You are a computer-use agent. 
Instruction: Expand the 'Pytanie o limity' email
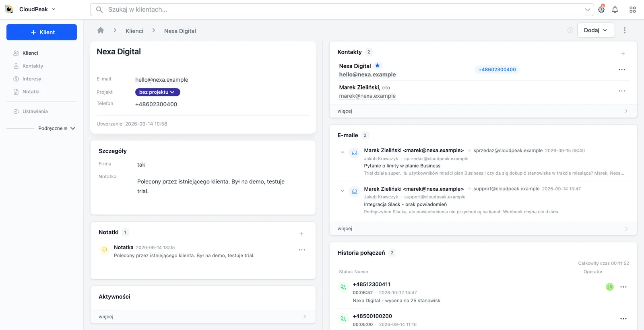click(x=343, y=153)
